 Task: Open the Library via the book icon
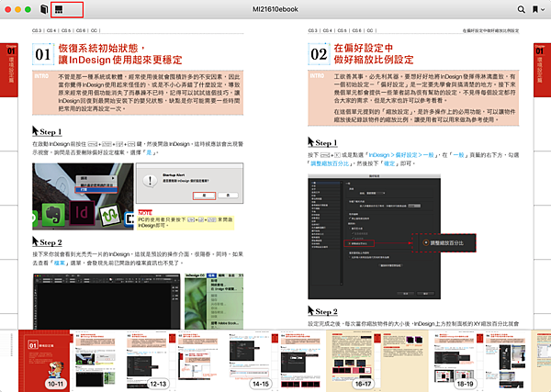click(x=44, y=9)
